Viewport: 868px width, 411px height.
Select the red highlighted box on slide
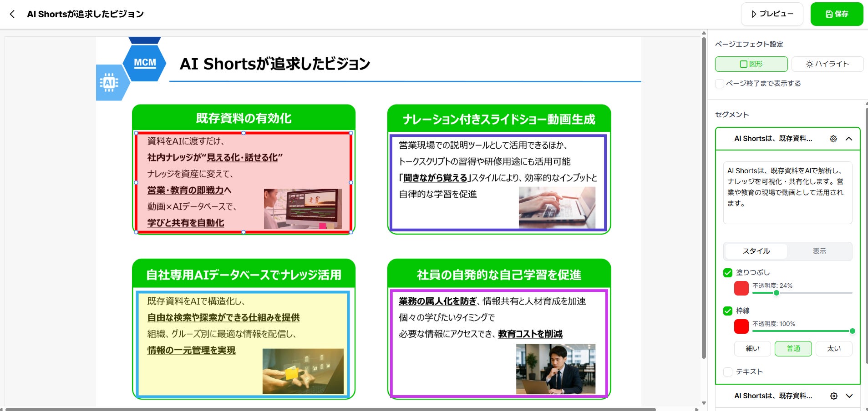[244, 182]
